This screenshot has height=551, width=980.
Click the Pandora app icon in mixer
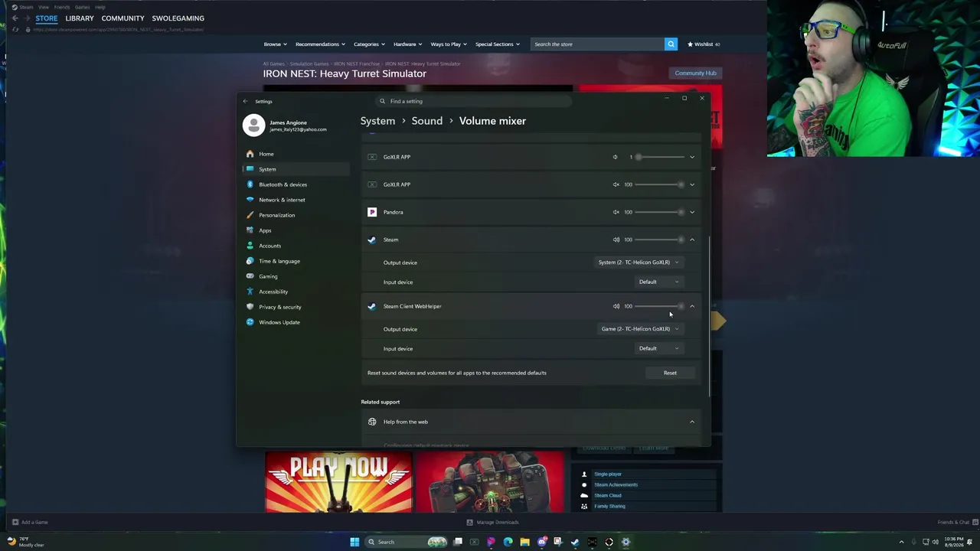pos(372,212)
